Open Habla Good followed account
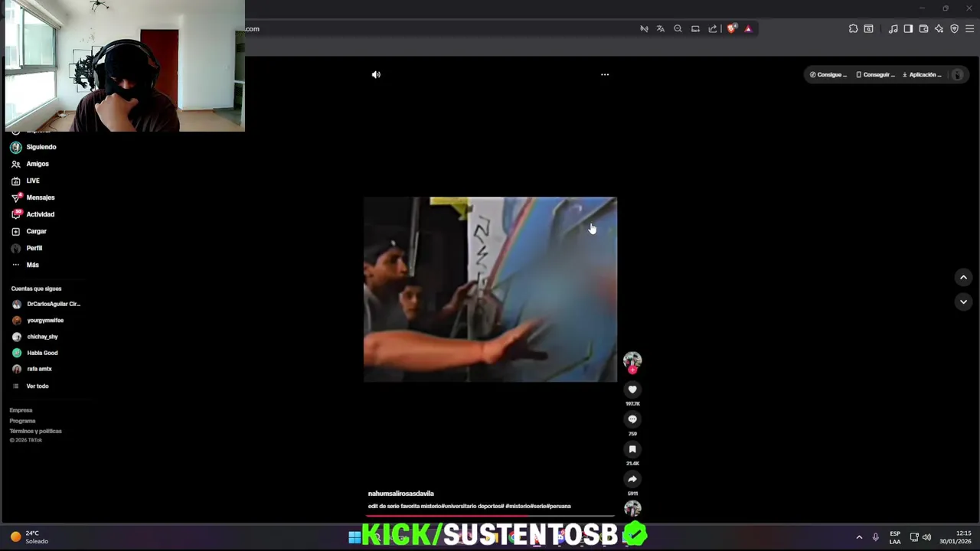The width and height of the screenshot is (980, 551). 35,353
